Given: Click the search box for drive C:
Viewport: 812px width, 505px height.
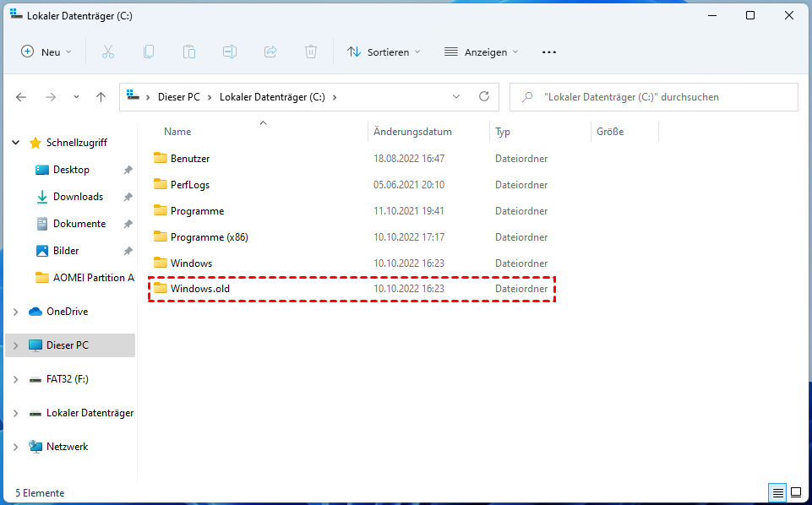Looking at the screenshot, I should tap(653, 97).
